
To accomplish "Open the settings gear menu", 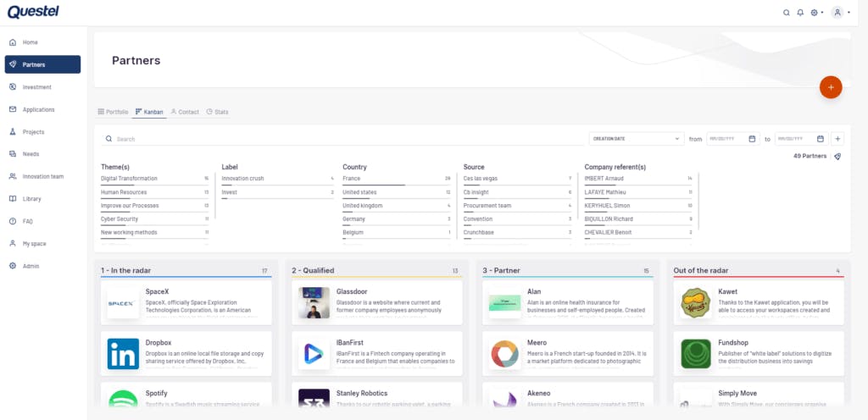I will pos(816,13).
